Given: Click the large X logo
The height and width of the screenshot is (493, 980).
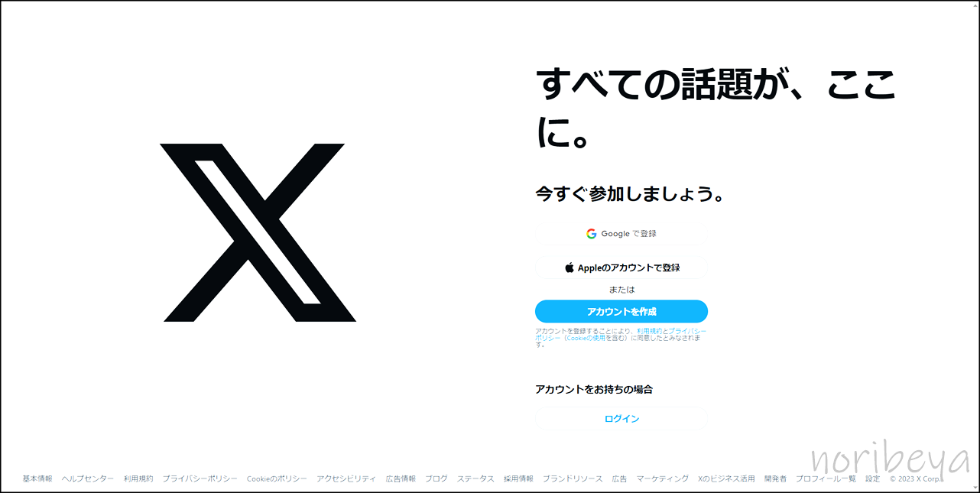Looking at the screenshot, I should [x=260, y=232].
